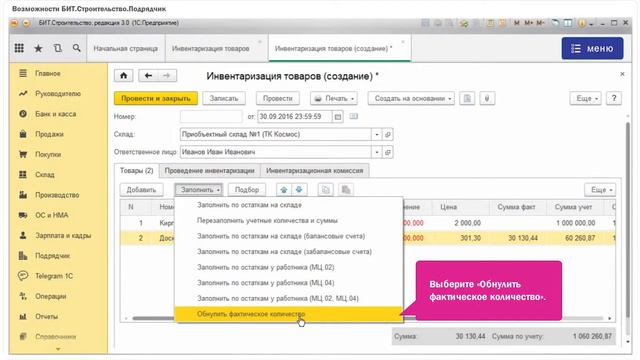
Task: Click the info icon in title bar
Action: pyautogui.click(x=582, y=23)
